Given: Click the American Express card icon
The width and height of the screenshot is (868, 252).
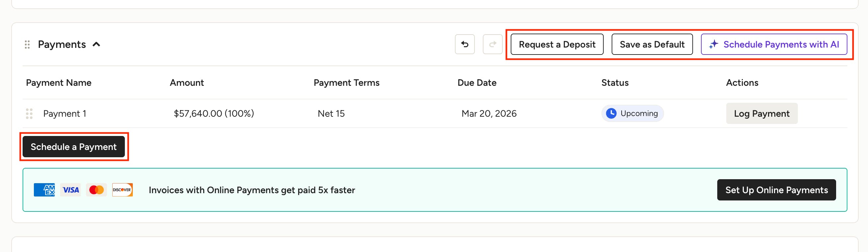Looking at the screenshot, I should click(x=44, y=190).
